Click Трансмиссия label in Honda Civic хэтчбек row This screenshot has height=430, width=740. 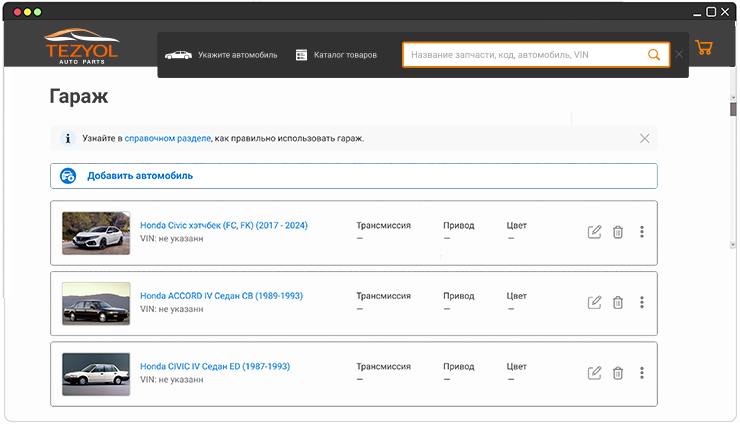click(383, 226)
